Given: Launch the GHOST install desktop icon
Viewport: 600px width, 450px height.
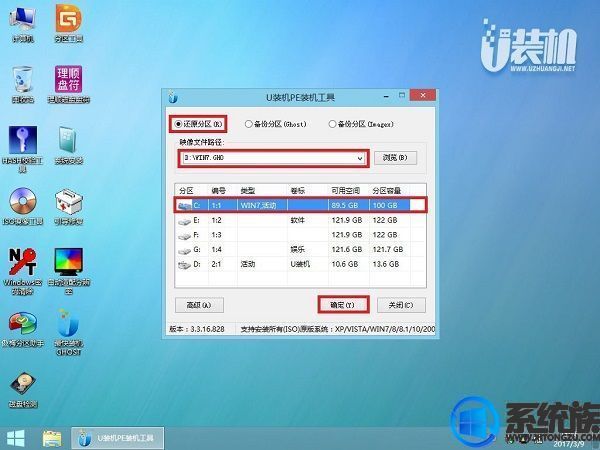Looking at the screenshot, I should point(68,332).
